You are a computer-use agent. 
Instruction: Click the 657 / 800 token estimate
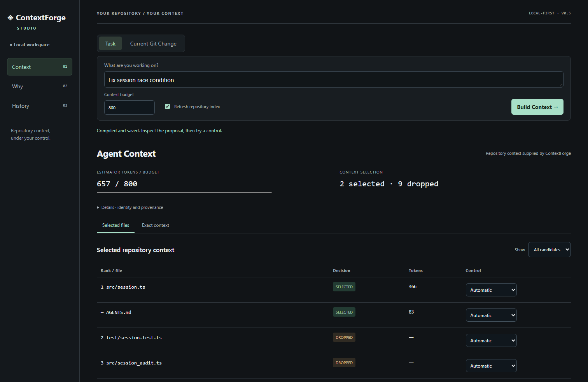(x=117, y=184)
